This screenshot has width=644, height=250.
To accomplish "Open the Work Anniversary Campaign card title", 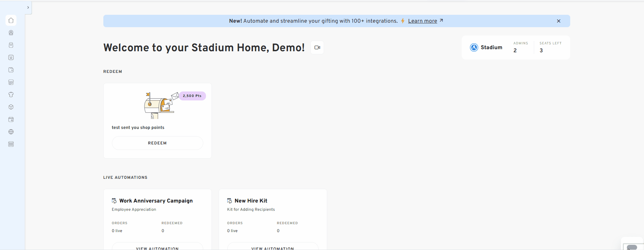I will pyautogui.click(x=156, y=201).
